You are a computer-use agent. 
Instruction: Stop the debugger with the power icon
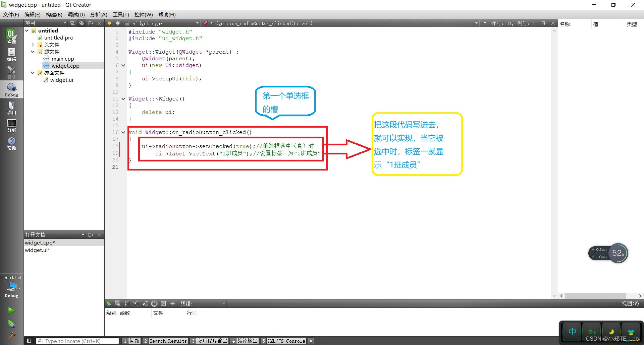(x=154, y=303)
